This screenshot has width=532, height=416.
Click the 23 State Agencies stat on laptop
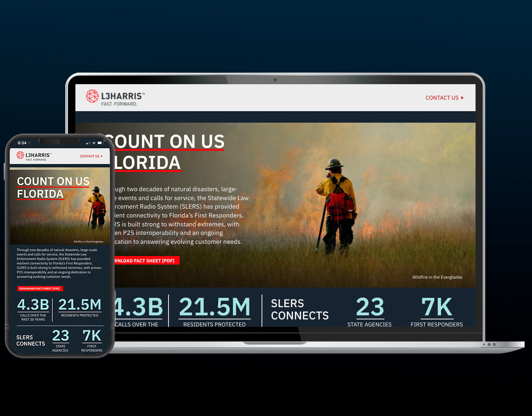(x=370, y=312)
